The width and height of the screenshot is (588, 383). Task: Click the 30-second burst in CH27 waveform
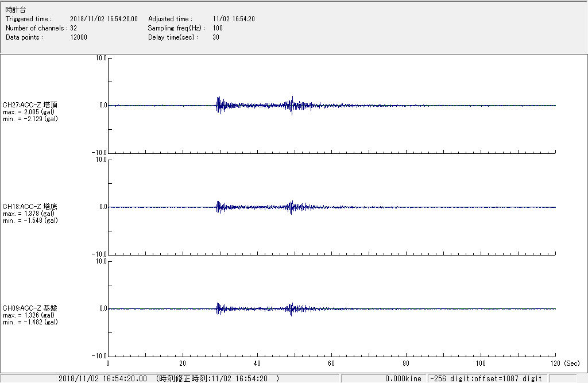[219, 105]
